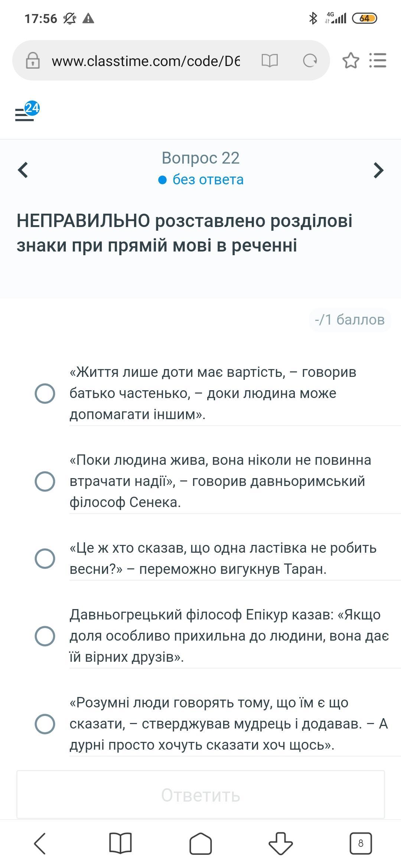Go to browser home page icon

(200, 843)
